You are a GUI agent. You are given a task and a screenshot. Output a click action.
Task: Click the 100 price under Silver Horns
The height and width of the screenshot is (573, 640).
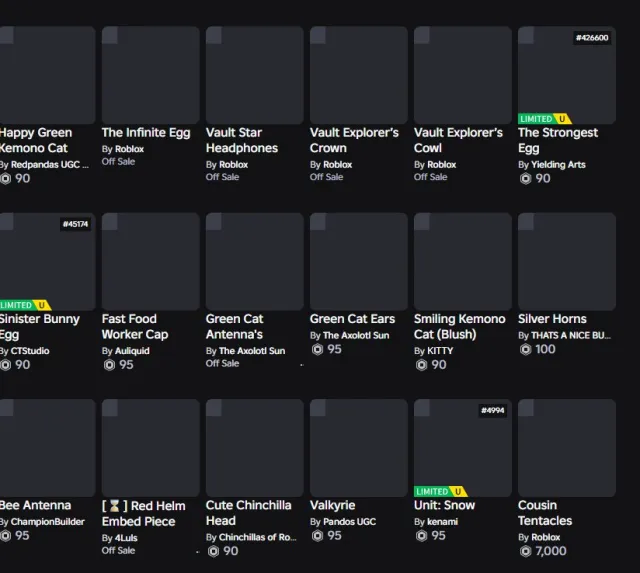(x=545, y=349)
